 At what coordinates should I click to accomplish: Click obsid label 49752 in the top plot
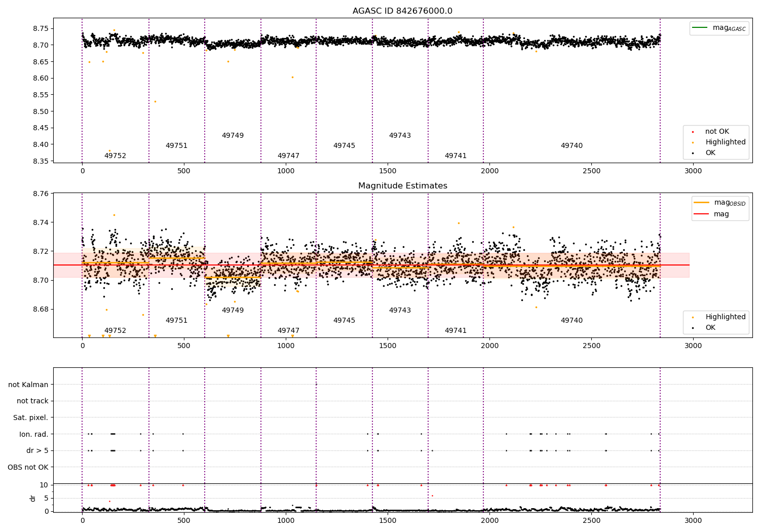tap(115, 156)
